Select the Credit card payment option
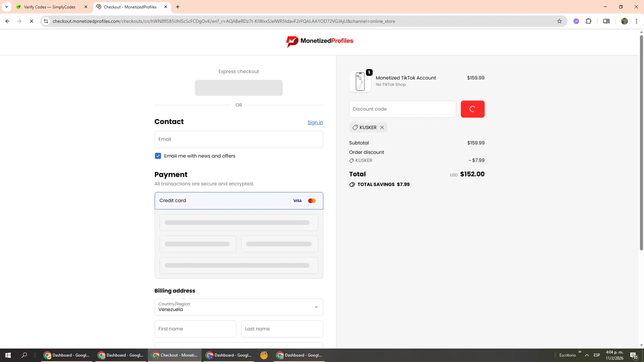 (239, 201)
